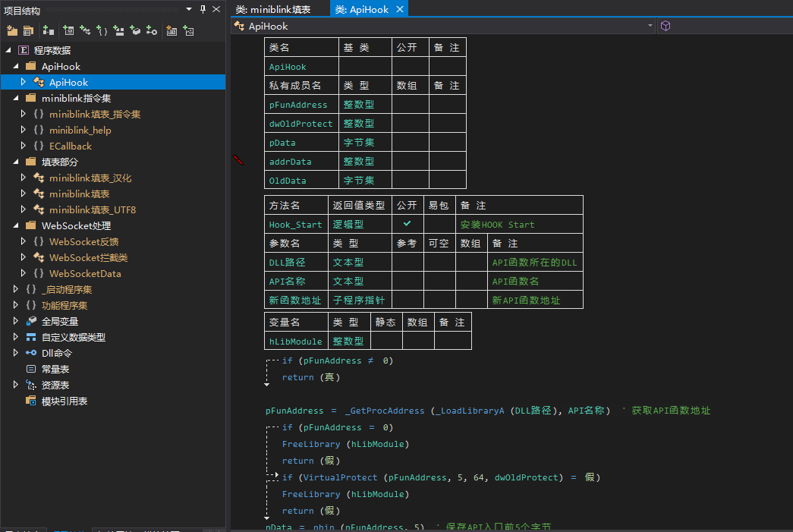The width and height of the screenshot is (793, 532).
Task: Click the add program set braces icon
Action: tap(102, 30)
